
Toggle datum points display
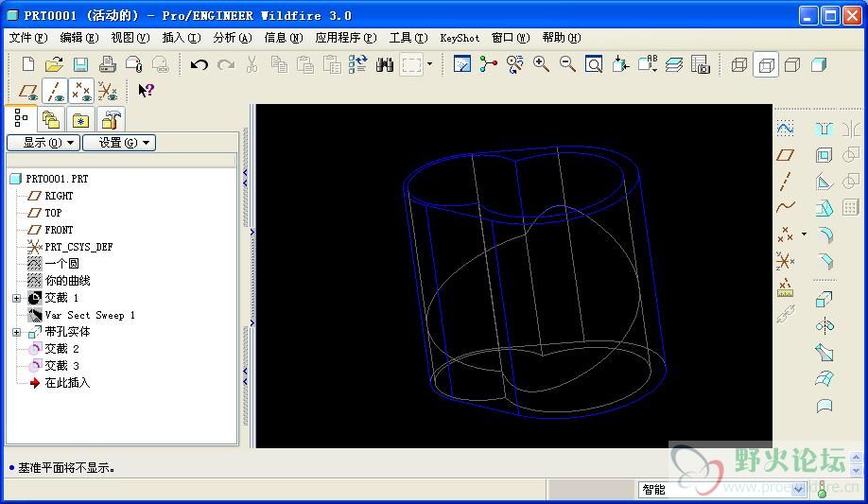(81, 90)
